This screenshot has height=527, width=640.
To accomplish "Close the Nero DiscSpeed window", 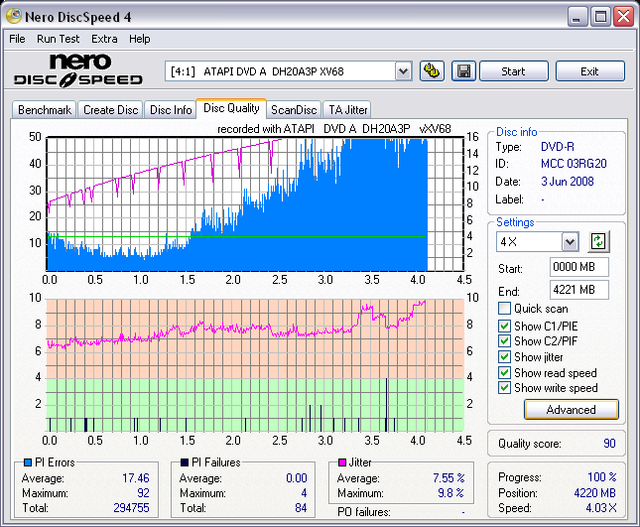I will point(624,17).
